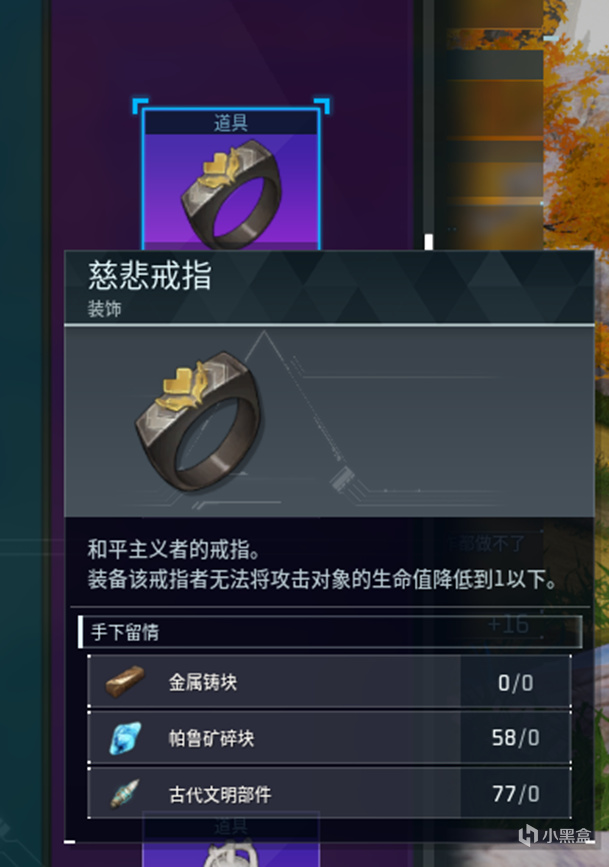Click the white scrollbar handle beside the inventory
This screenshot has width=609, height=867.
coord(429,242)
